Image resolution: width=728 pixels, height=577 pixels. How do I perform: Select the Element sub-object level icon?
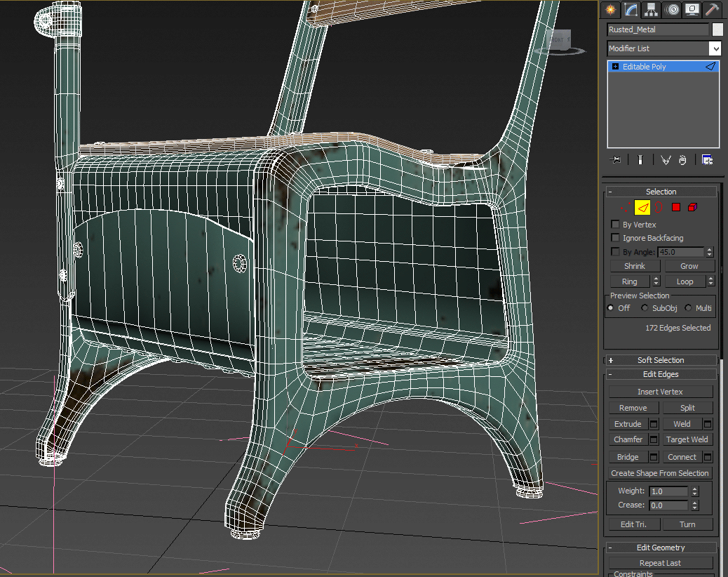pos(693,207)
